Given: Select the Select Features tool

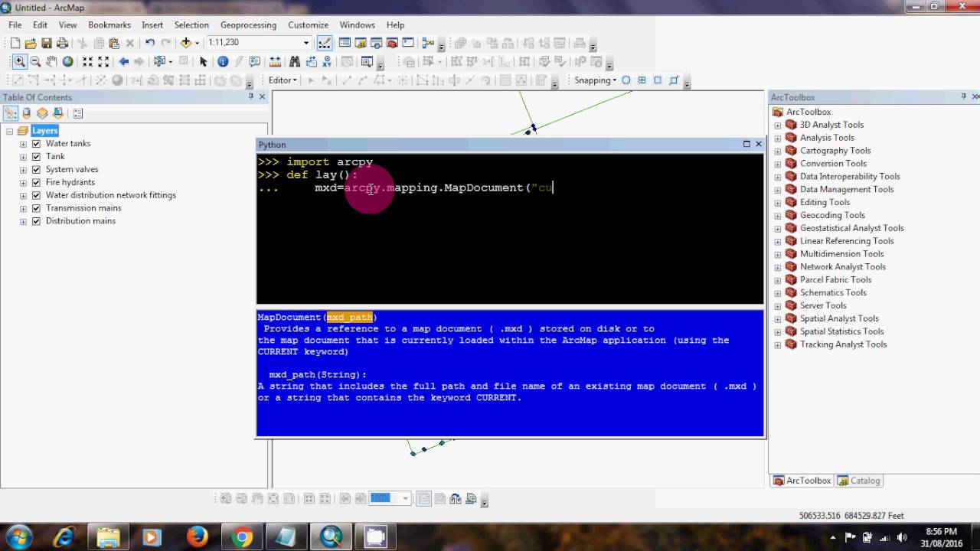Looking at the screenshot, I should coord(160,62).
